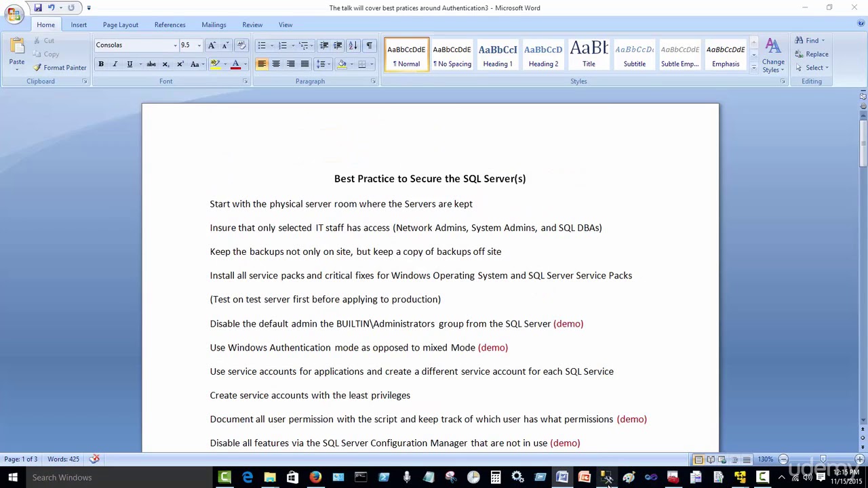
Task: Apply the No Spacing style
Action: [452, 55]
